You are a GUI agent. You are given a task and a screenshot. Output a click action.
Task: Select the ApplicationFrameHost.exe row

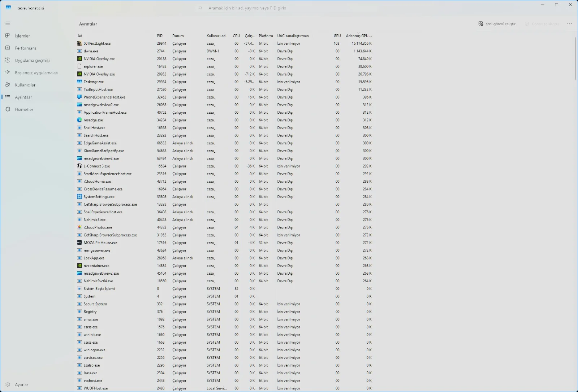pos(225,113)
